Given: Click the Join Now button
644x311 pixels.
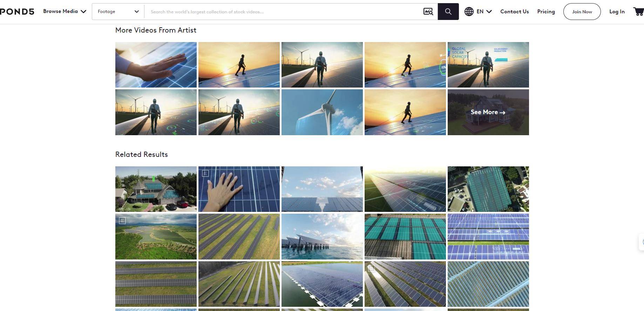Looking at the screenshot, I should pyautogui.click(x=582, y=12).
